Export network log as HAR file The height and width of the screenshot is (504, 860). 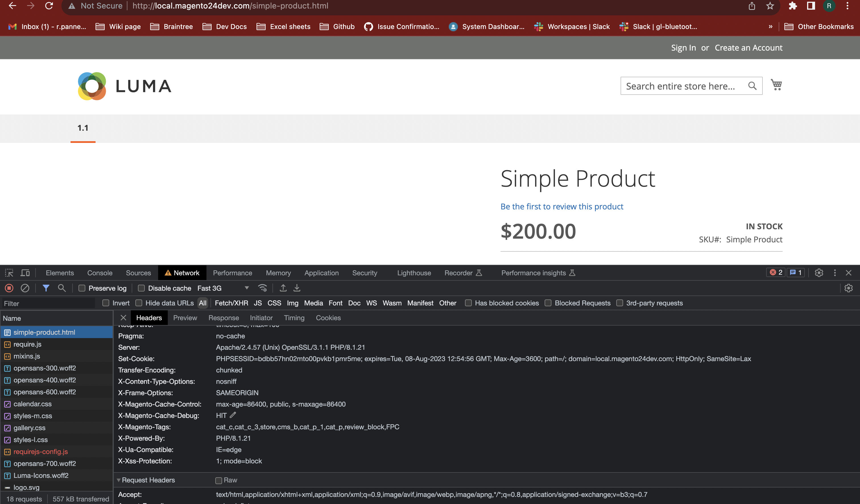[297, 288]
